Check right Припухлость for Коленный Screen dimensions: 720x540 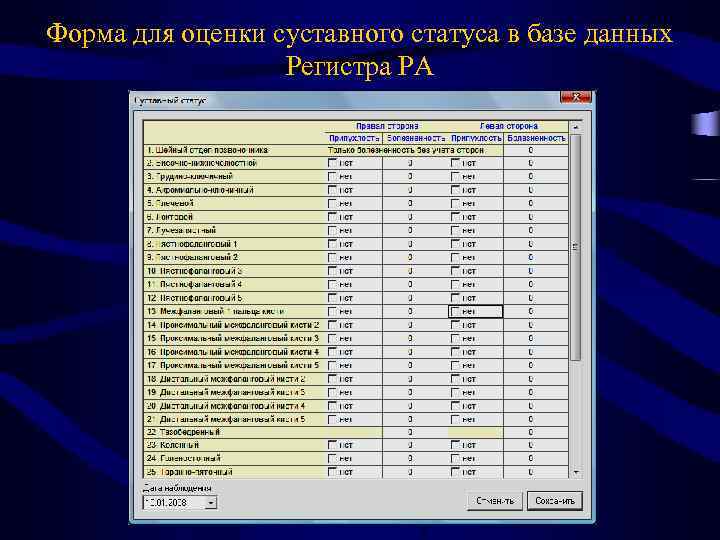[x=332, y=445]
